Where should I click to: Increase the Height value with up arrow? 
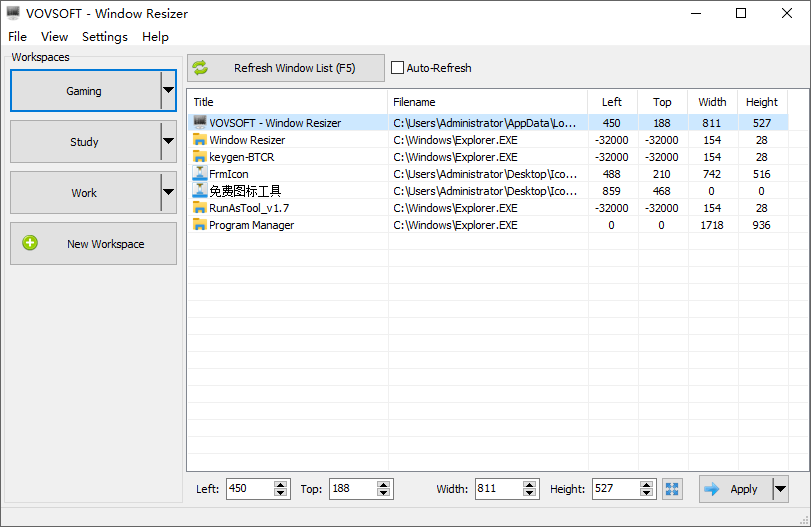[647, 485]
